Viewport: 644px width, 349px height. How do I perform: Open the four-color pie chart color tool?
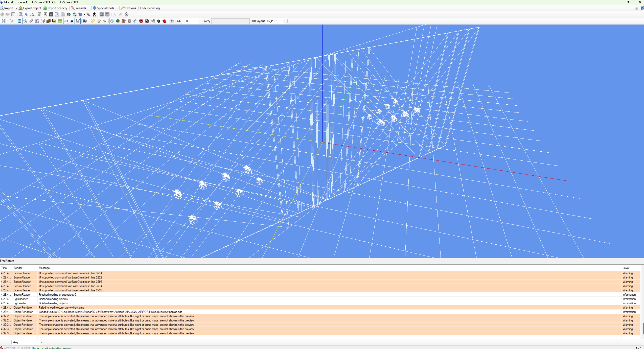(x=74, y=14)
